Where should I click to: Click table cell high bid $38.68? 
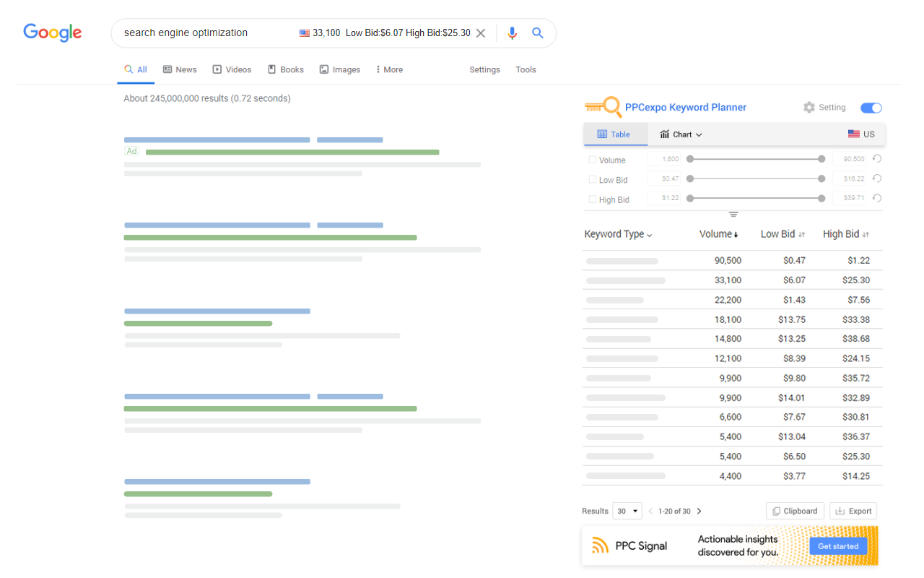(856, 339)
